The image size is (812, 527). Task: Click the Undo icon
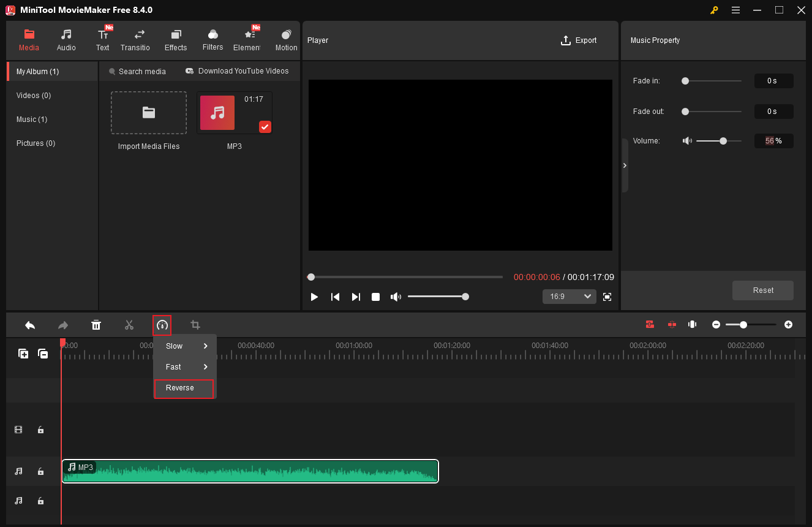[x=30, y=325]
